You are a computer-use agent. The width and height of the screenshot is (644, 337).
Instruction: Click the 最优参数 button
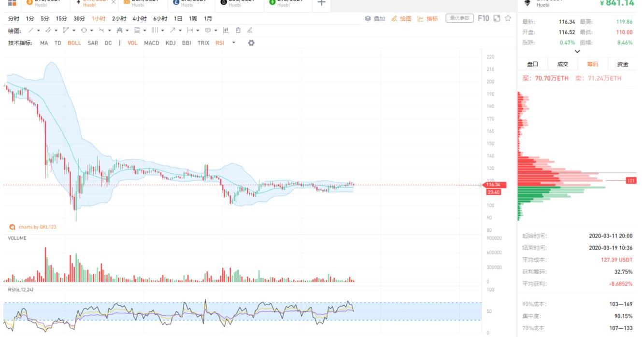(459, 18)
